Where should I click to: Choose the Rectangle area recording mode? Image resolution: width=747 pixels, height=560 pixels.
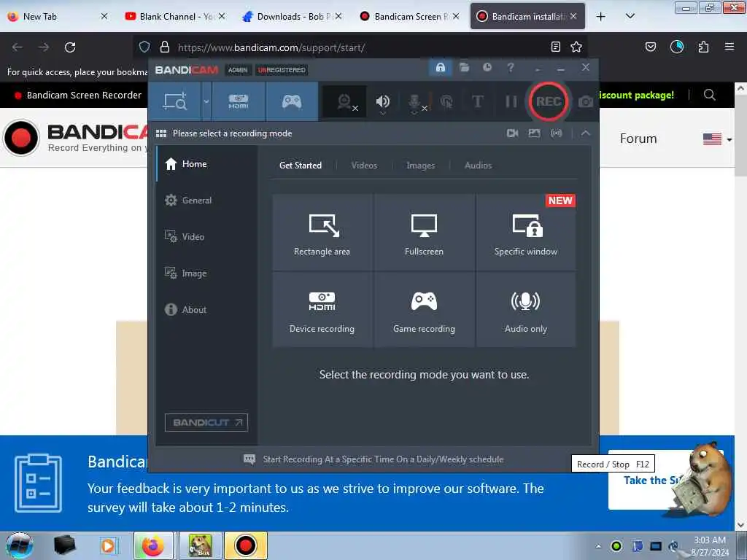pos(322,232)
